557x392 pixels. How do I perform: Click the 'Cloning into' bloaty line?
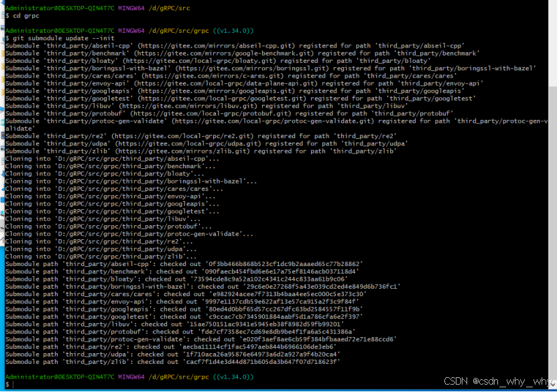[105, 174]
